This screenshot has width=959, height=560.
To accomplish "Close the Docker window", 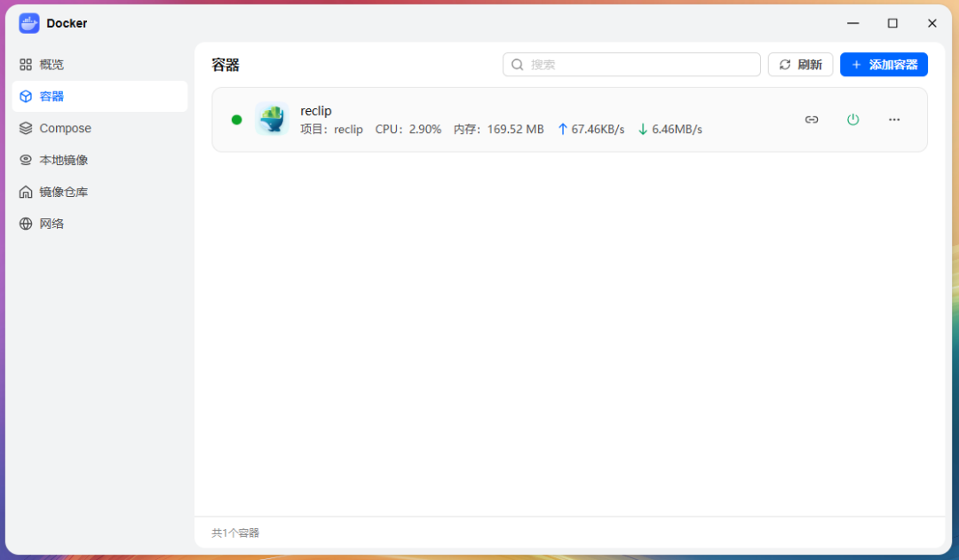I will click(931, 23).
